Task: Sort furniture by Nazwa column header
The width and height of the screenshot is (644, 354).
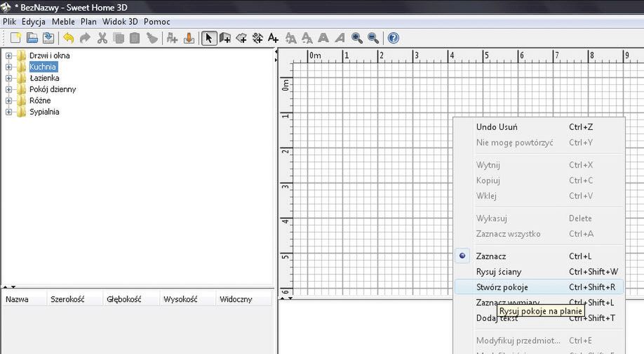Action: pyautogui.click(x=25, y=299)
